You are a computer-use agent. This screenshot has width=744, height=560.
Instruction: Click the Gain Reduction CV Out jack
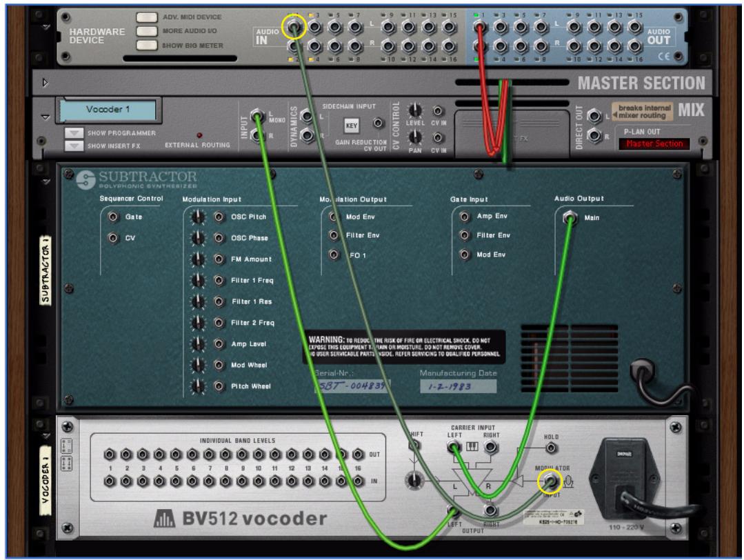378,123
